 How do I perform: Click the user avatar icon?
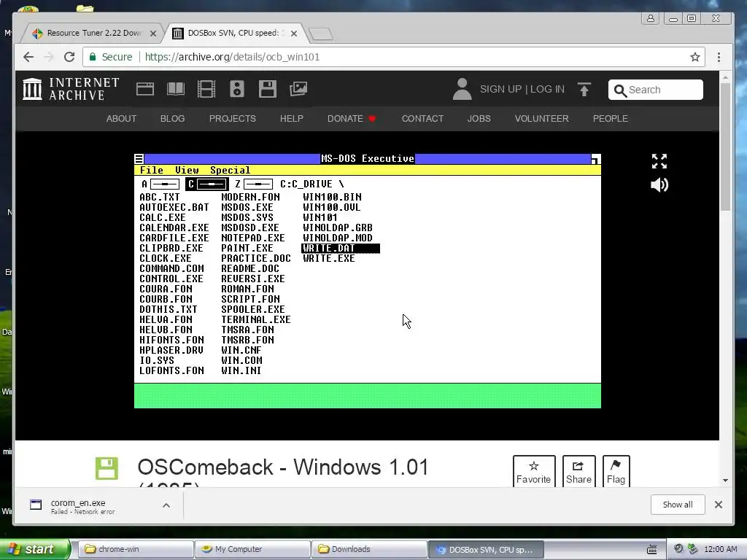(462, 89)
